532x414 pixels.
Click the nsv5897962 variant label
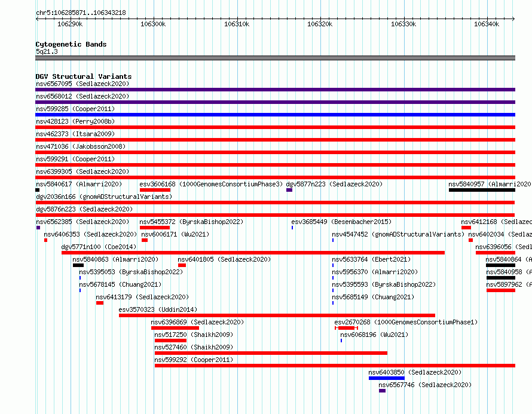click(509, 284)
